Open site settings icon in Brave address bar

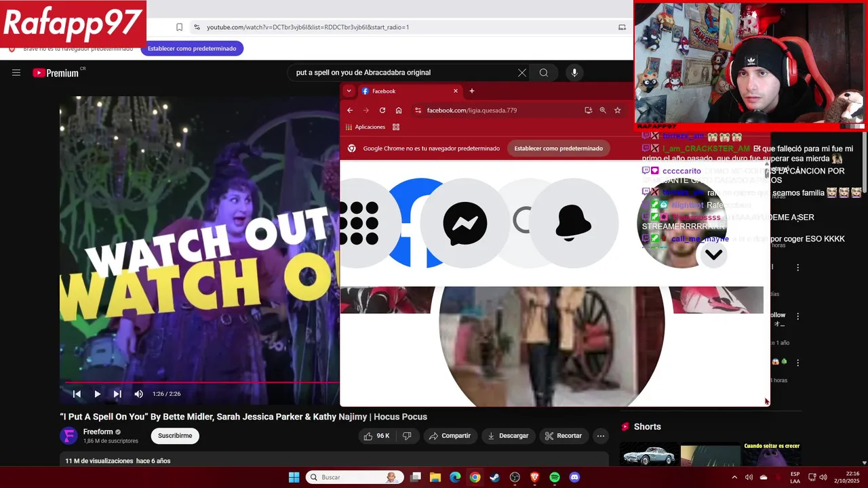(x=197, y=27)
